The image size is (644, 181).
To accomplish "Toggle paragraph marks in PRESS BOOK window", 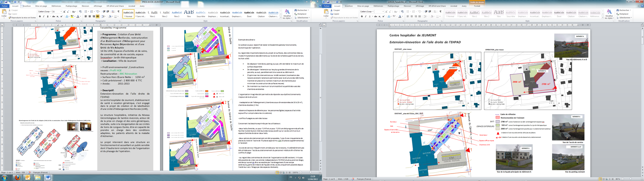I will click(x=118, y=11).
